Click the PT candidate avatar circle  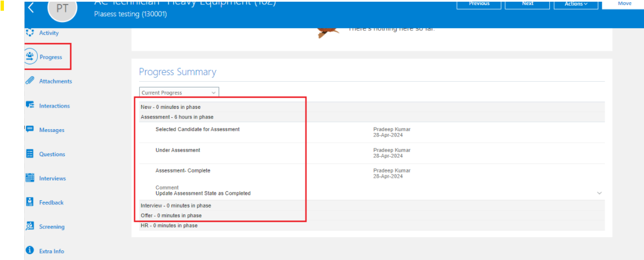click(x=63, y=9)
